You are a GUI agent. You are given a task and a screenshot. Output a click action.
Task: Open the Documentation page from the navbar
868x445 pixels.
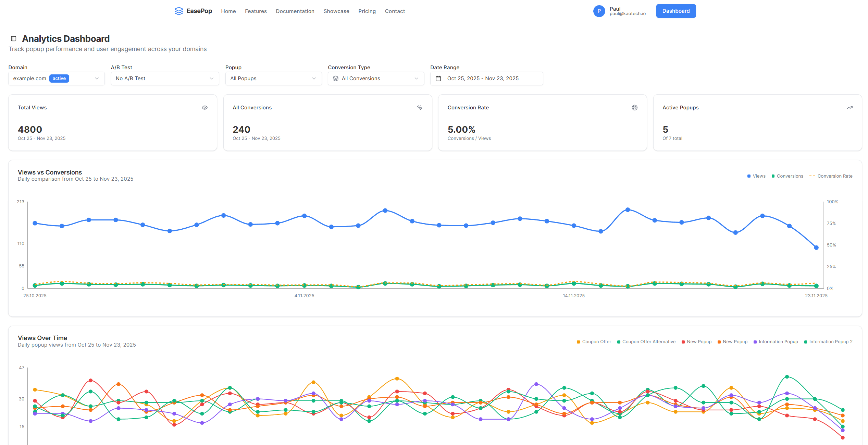[295, 11]
